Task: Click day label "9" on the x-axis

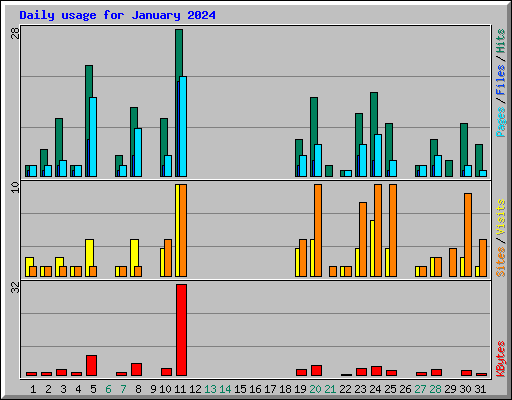Action: coord(153,389)
